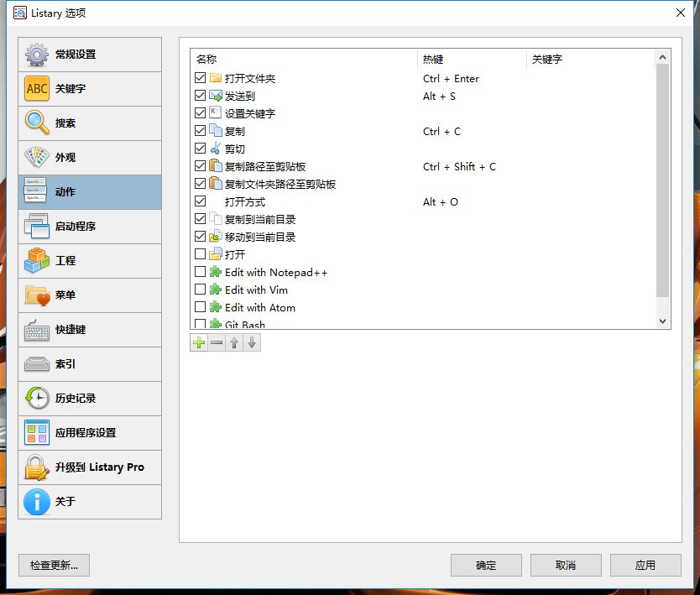Click the 取消 button
The width and height of the screenshot is (700, 595).
point(566,566)
